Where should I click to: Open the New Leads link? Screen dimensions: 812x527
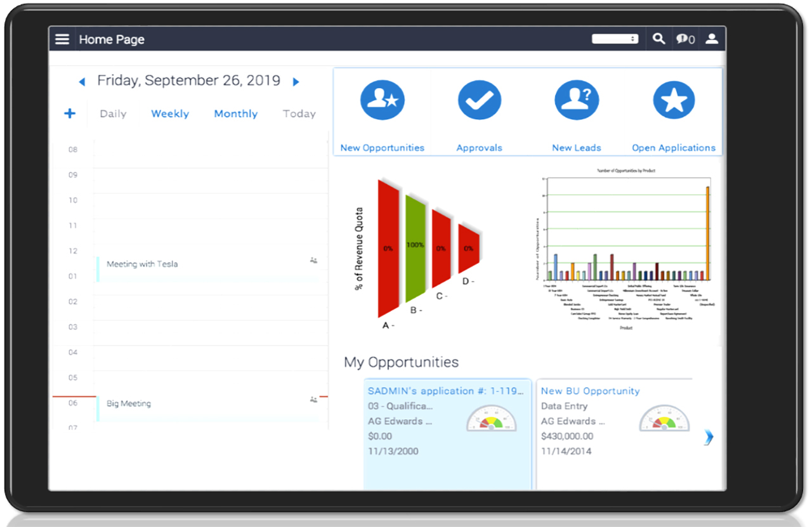pos(577,148)
